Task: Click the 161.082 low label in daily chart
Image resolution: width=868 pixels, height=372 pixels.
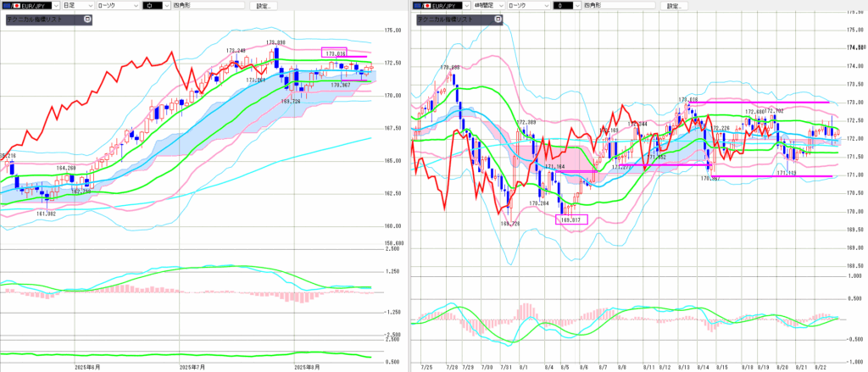Action: [x=47, y=213]
